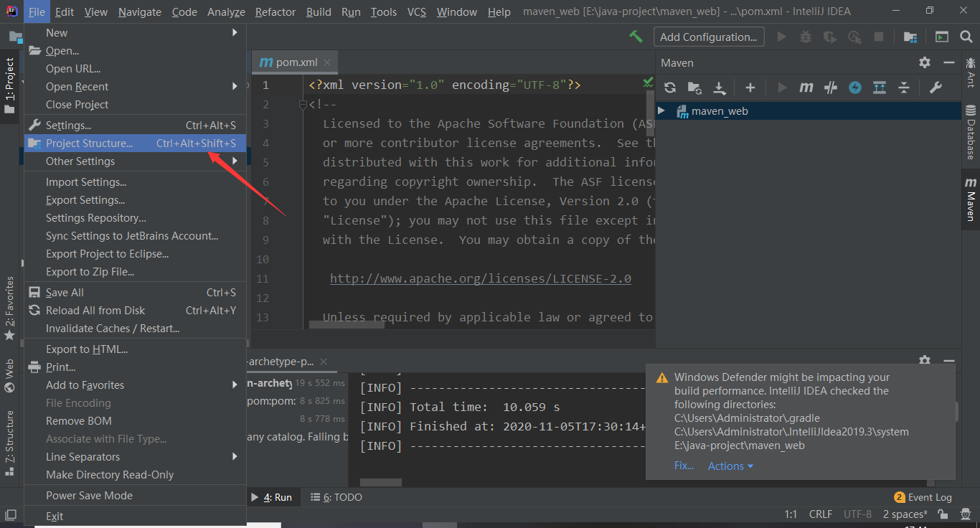Select Save All menu entry
The width and height of the screenshot is (980, 528).
pyautogui.click(x=136, y=293)
